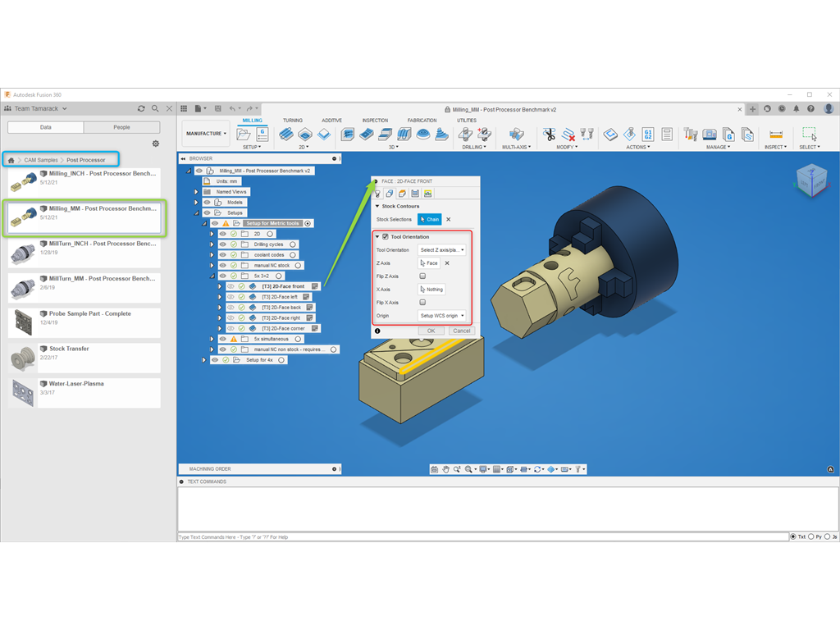The width and height of the screenshot is (840, 630).
Task: Expand the 5x simultaneous folder
Action: [x=212, y=338]
